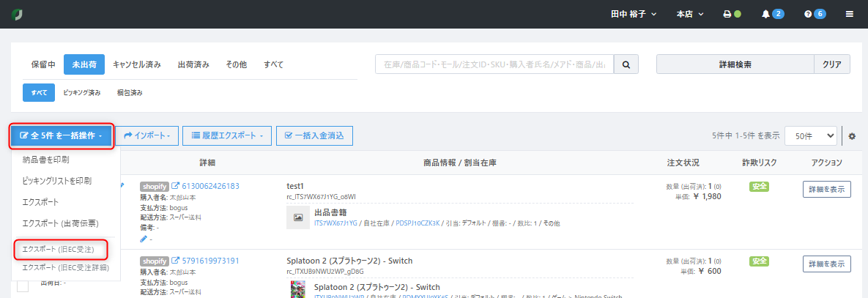Open the table settings gear icon
The width and height of the screenshot is (868, 298).
pyautogui.click(x=852, y=136)
